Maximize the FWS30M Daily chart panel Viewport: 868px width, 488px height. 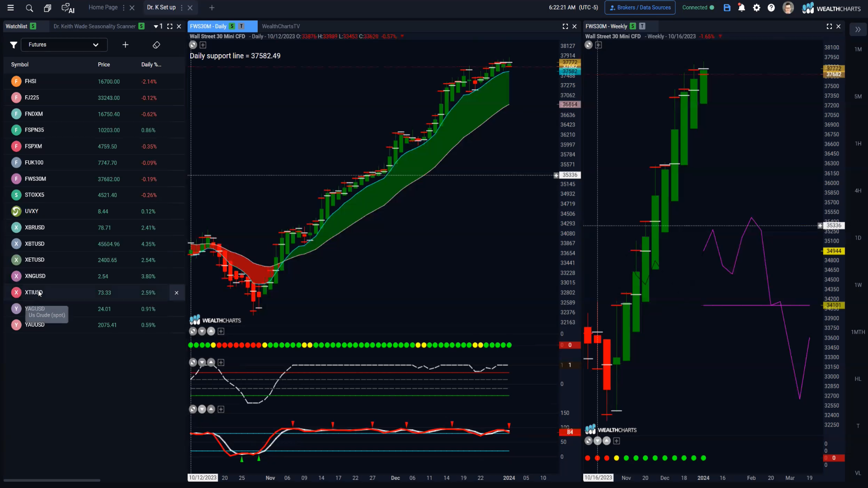(565, 26)
